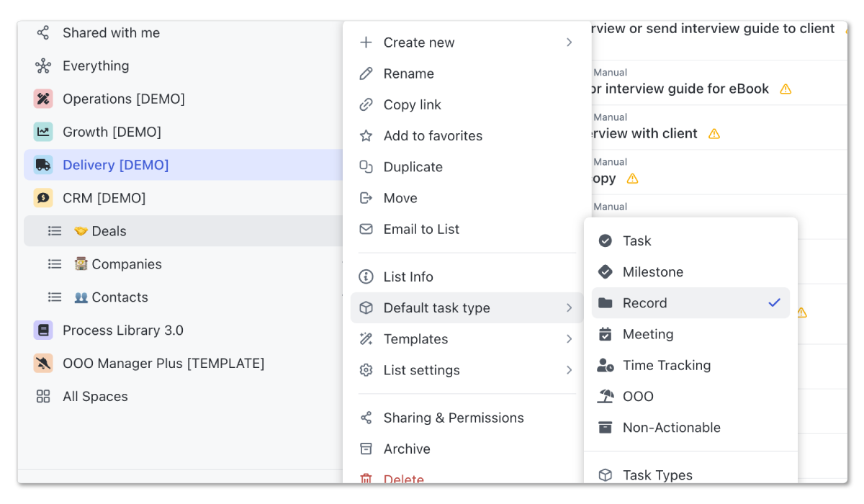Click the Growth [DEMO] chart icon

pyautogui.click(x=43, y=132)
